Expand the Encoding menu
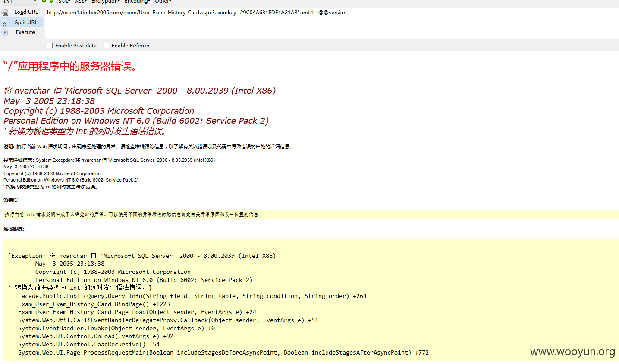The width and height of the screenshot is (619, 364). click(x=137, y=2)
